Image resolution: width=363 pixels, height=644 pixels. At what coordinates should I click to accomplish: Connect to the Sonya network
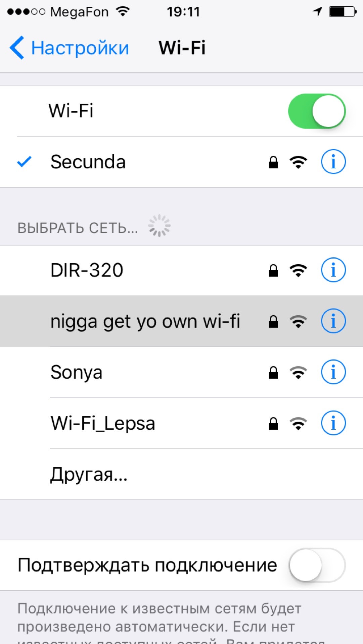[181, 372]
